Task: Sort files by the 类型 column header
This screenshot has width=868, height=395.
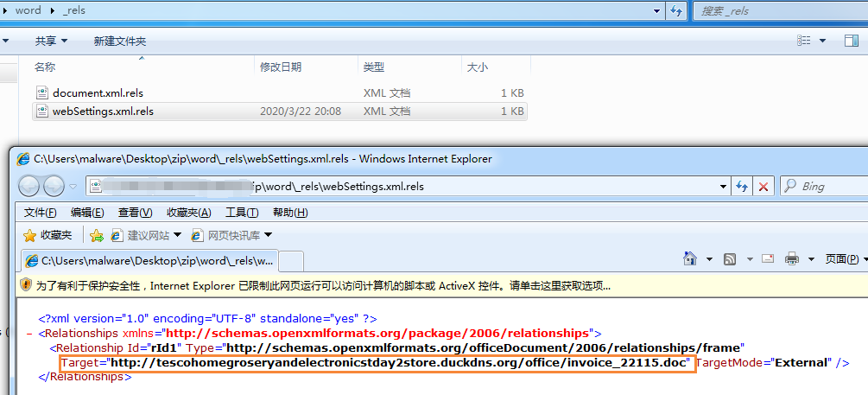Action: point(374,67)
